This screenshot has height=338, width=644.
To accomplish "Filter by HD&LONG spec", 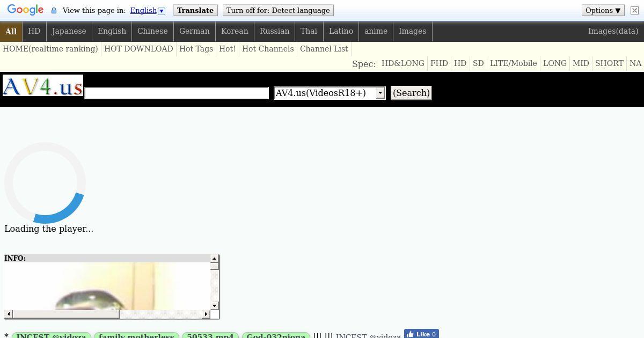I will [x=403, y=63].
